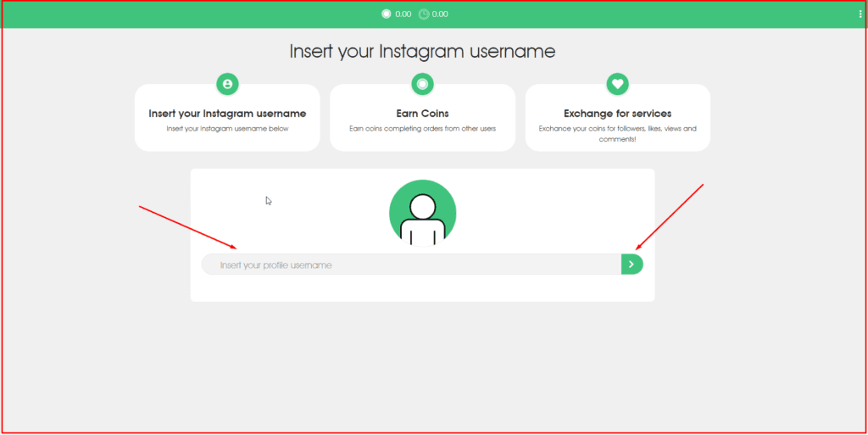
Task: Click the Insert your Instagram username card title
Action: pyautogui.click(x=227, y=113)
